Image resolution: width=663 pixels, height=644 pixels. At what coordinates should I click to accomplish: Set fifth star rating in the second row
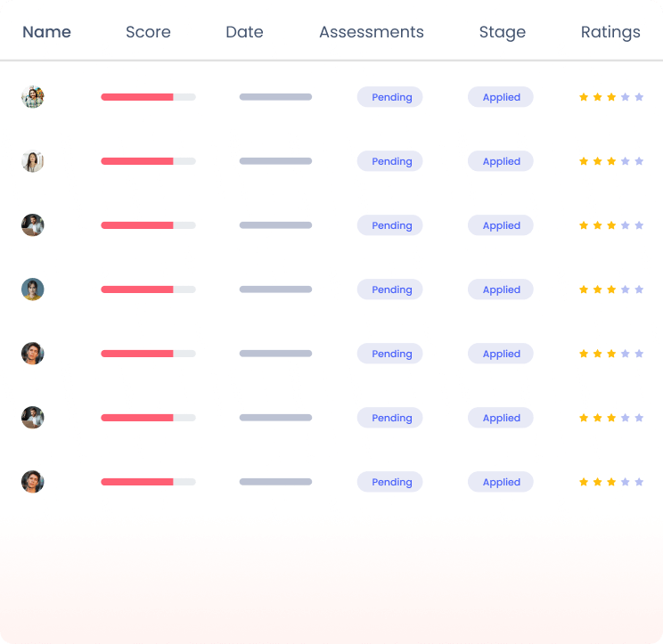point(639,161)
